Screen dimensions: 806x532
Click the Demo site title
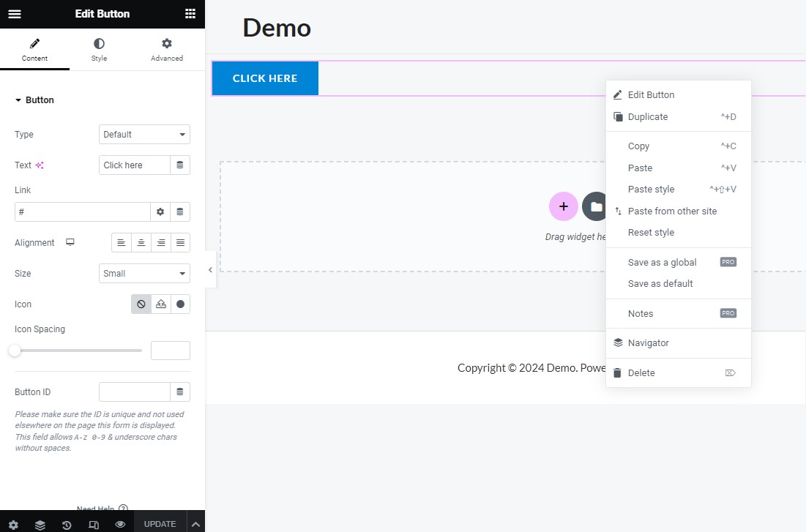(x=277, y=28)
